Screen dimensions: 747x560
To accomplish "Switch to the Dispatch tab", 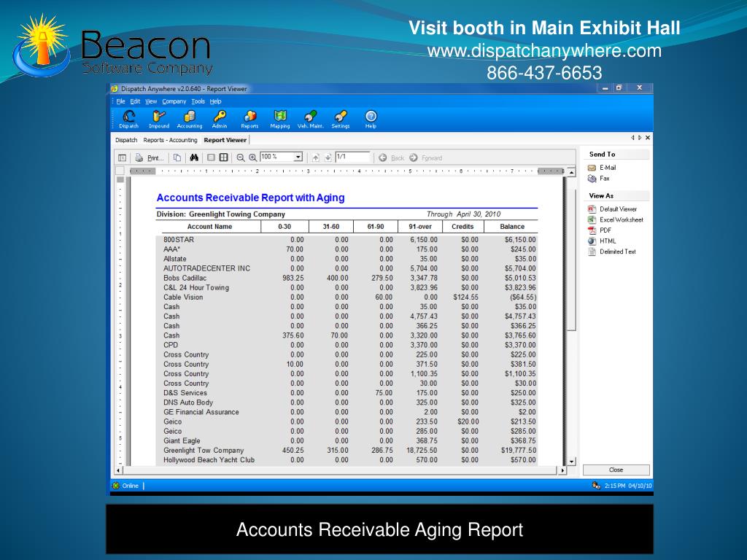I will 126,140.
